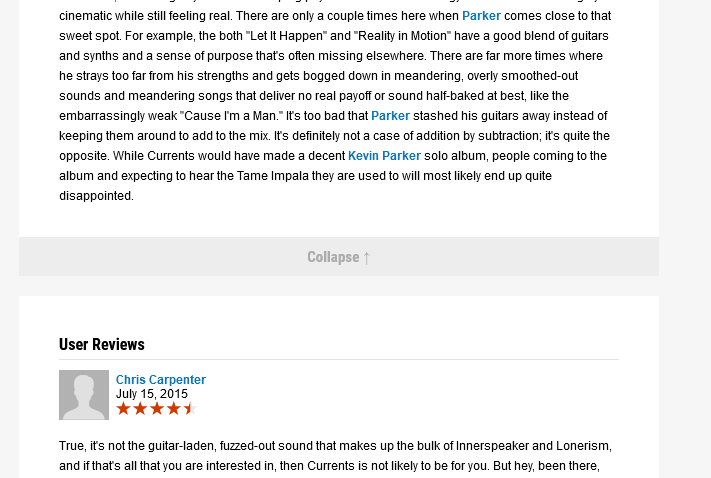Viewport: 711px width, 478px height.
Task: Click Chris Carpenter's gray avatar silhouette
Action: click(x=84, y=395)
